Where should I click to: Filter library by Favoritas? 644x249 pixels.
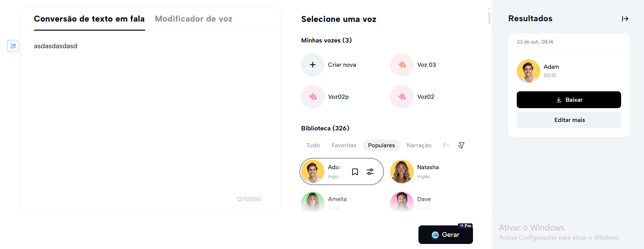(x=344, y=145)
